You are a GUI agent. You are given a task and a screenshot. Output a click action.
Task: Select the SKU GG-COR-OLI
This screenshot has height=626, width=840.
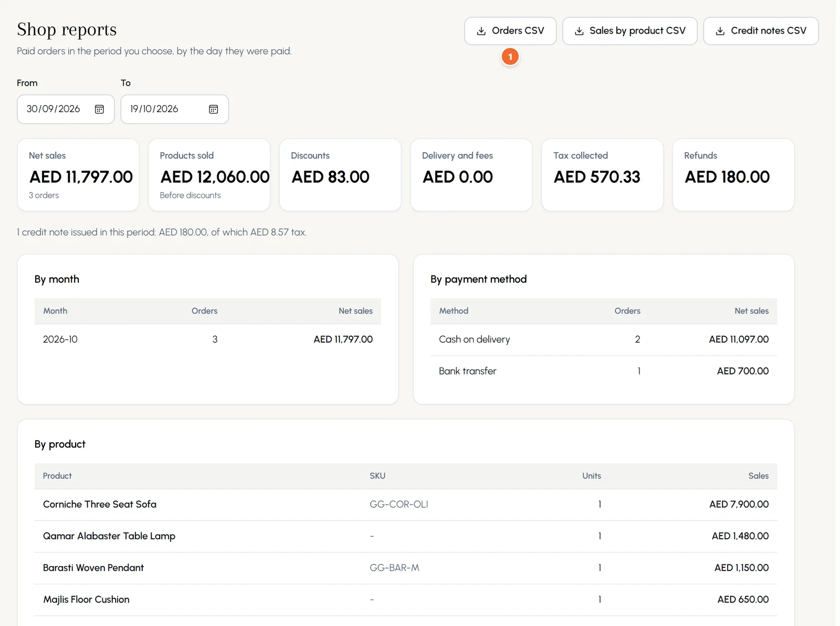[399, 505]
